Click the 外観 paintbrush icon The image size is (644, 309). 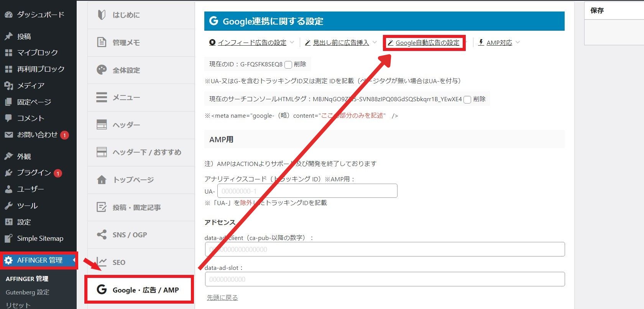tap(8, 156)
